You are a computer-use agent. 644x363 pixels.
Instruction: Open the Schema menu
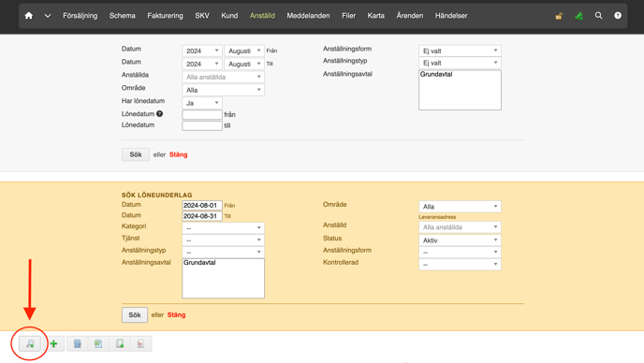click(x=122, y=16)
